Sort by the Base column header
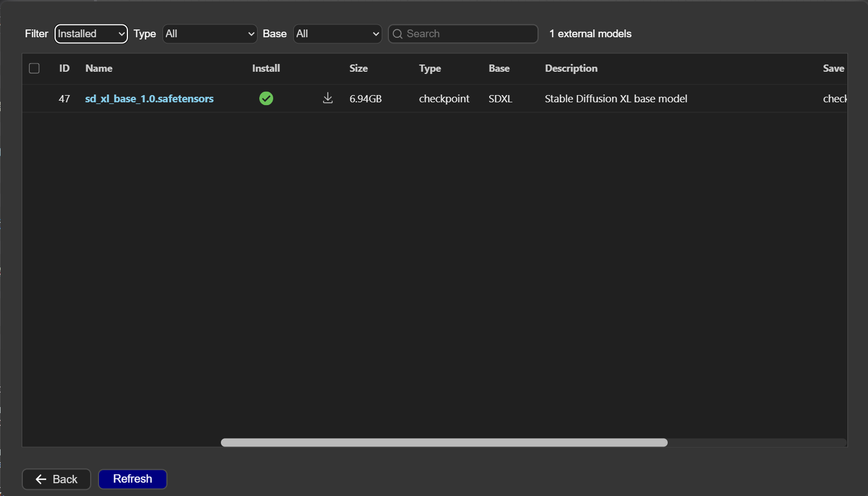The height and width of the screenshot is (496, 868). (x=499, y=68)
